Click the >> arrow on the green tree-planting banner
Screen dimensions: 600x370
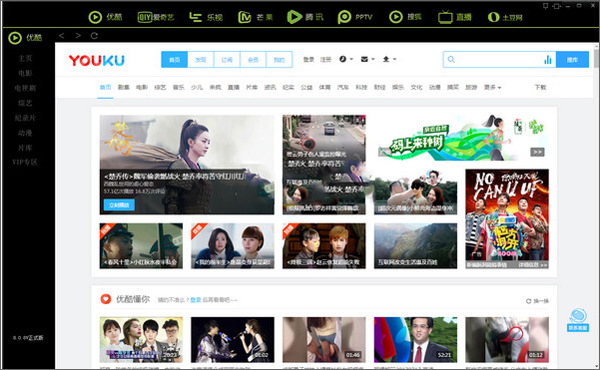click(x=537, y=152)
